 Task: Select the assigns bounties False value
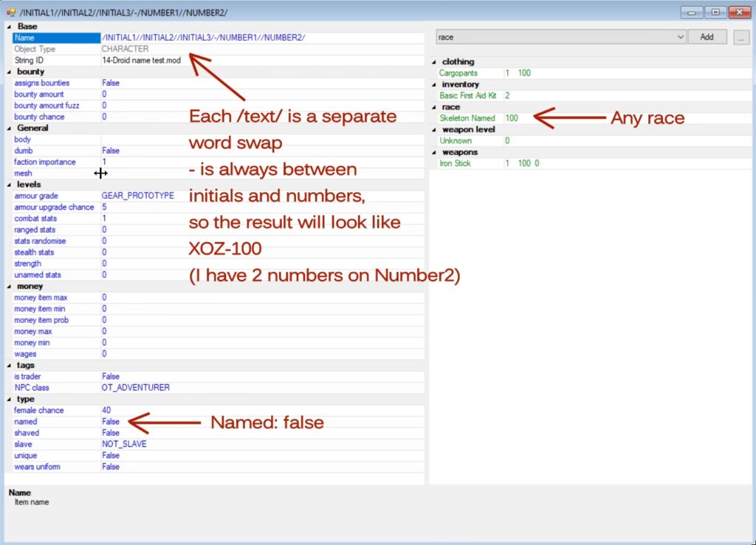tap(262, 83)
